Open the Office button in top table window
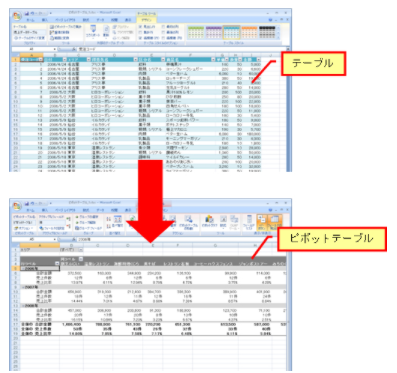 (17, 16)
